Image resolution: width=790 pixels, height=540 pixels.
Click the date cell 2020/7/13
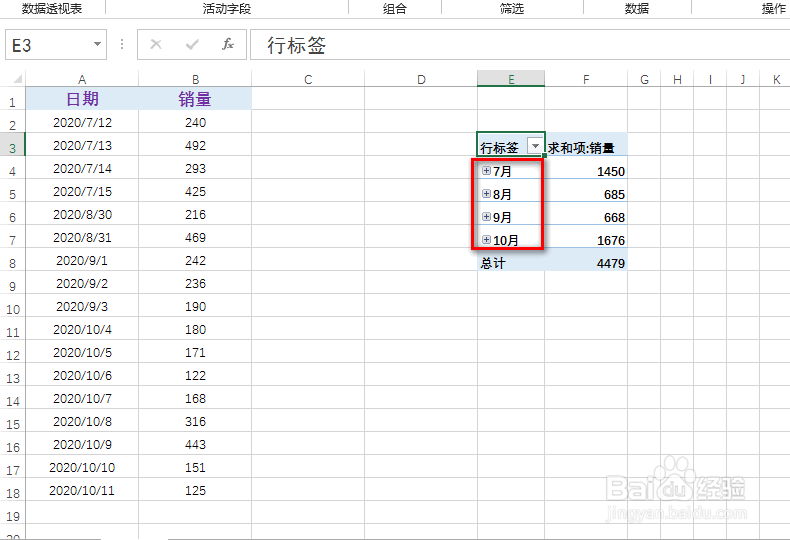click(82, 145)
